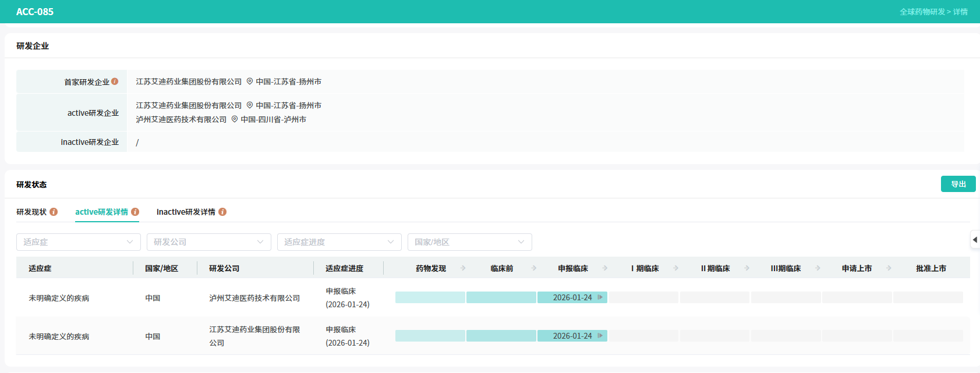Switch to the inactive研发详情 tab
Image resolution: width=980 pixels, height=373 pixels.
click(x=186, y=212)
